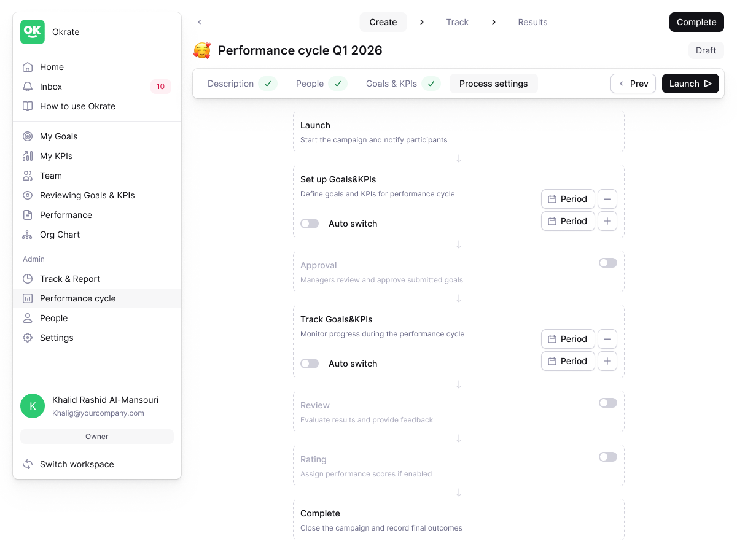737x560 pixels.
Task: Open Track & Report pie icon
Action: (x=28, y=279)
